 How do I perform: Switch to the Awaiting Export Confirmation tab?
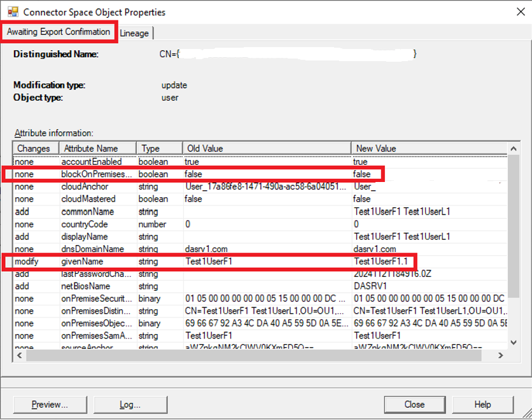click(59, 32)
